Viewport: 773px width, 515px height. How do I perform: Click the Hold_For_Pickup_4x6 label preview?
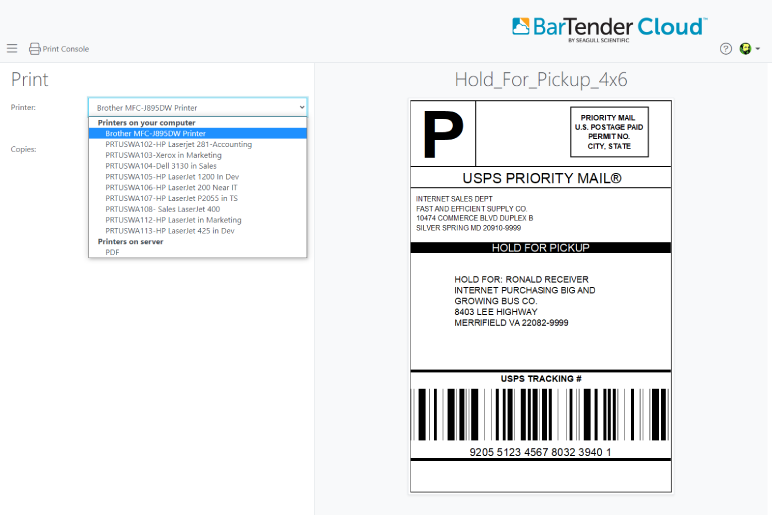click(x=541, y=296)
